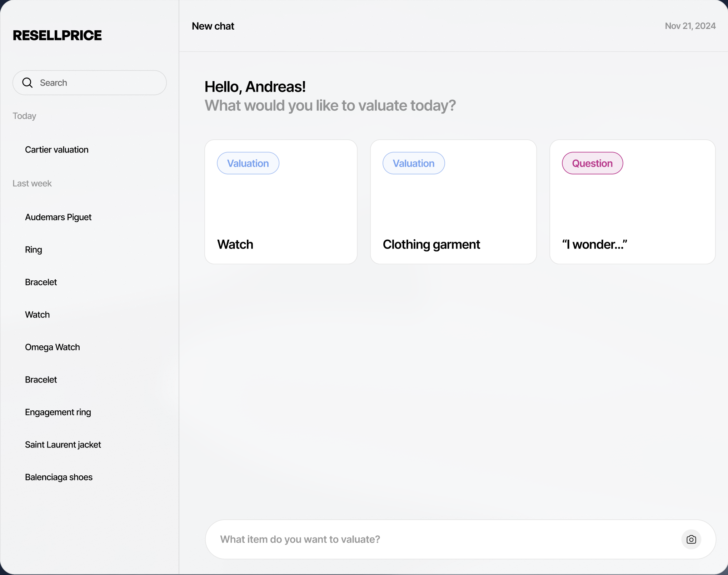This screenshot has width=728, height=575.
Task: Open Saint Laurent jacket conversation
Action: click(63, 445)
